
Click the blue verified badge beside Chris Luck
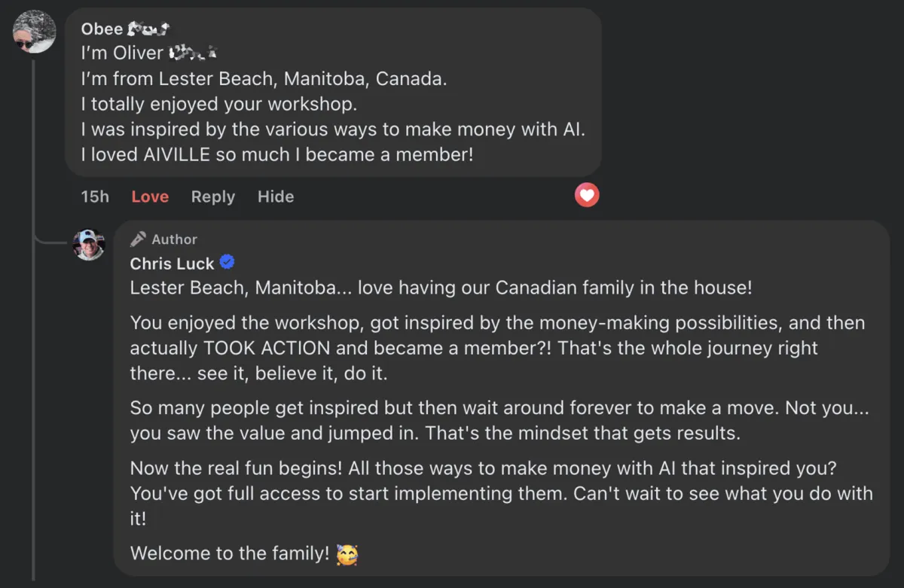[x=227, y=263]
